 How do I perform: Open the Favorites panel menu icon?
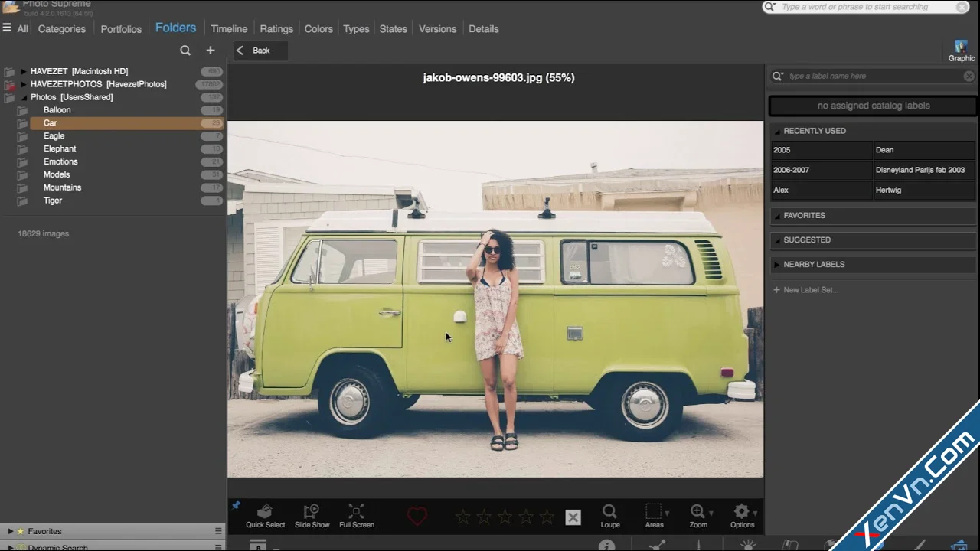click(218, 531)
